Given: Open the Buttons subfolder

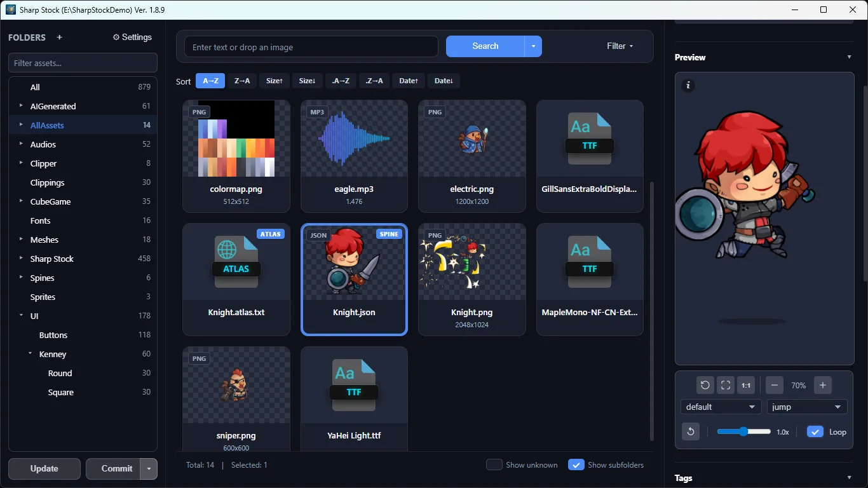Looking at the screenshot, I should click(83, 335).
